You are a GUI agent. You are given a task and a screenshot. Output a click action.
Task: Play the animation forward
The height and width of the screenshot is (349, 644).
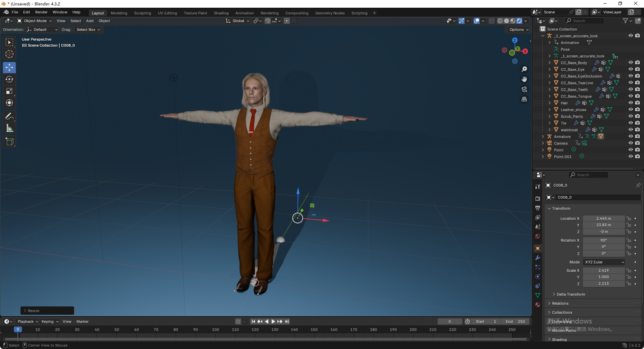273,322
